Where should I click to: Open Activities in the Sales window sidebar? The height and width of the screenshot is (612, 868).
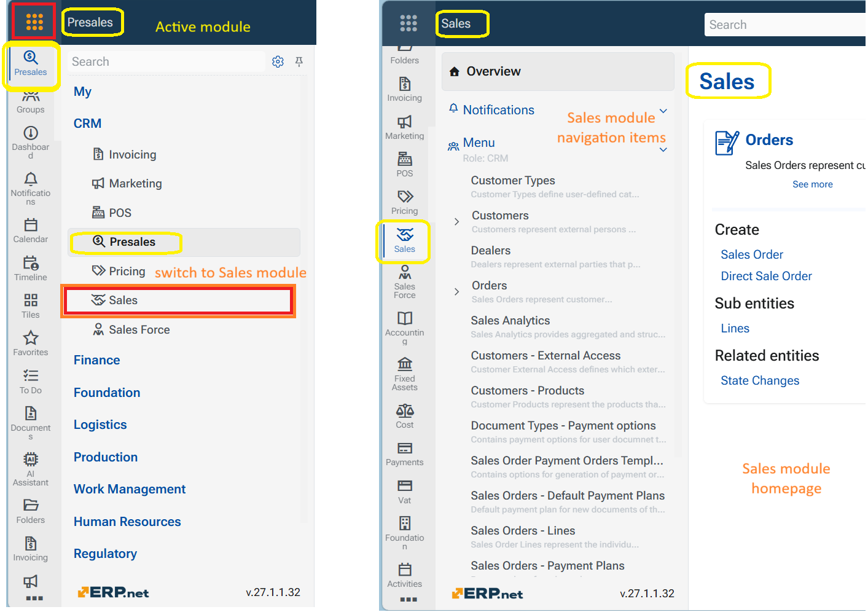[405, 576]
